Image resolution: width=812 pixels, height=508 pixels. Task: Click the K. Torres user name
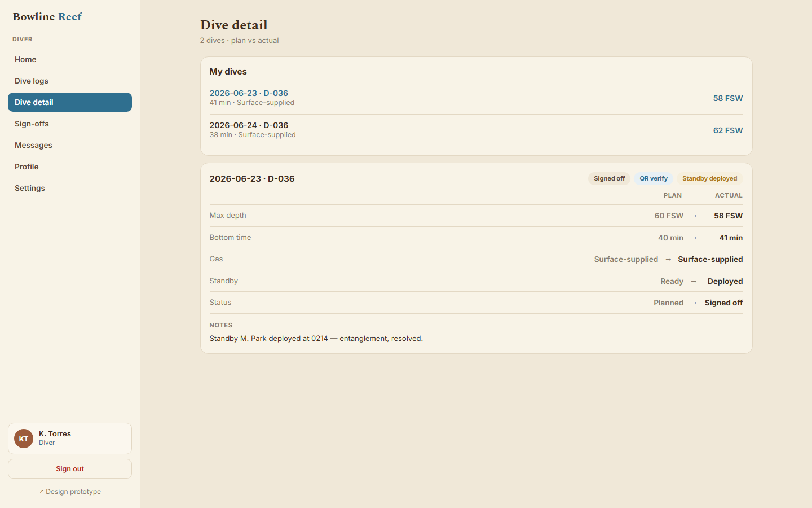click(x=55, y=434)
